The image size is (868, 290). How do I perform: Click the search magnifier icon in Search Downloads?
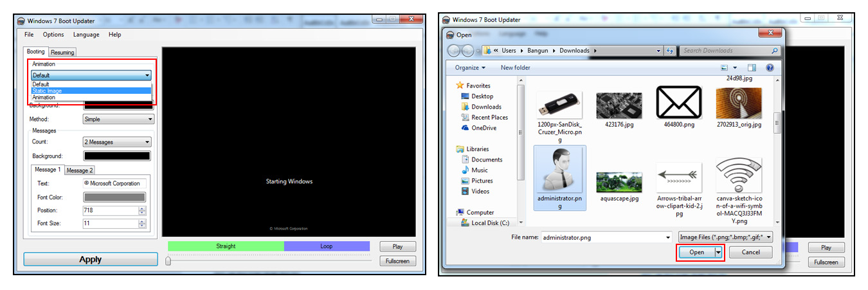(x=774, y=51)
